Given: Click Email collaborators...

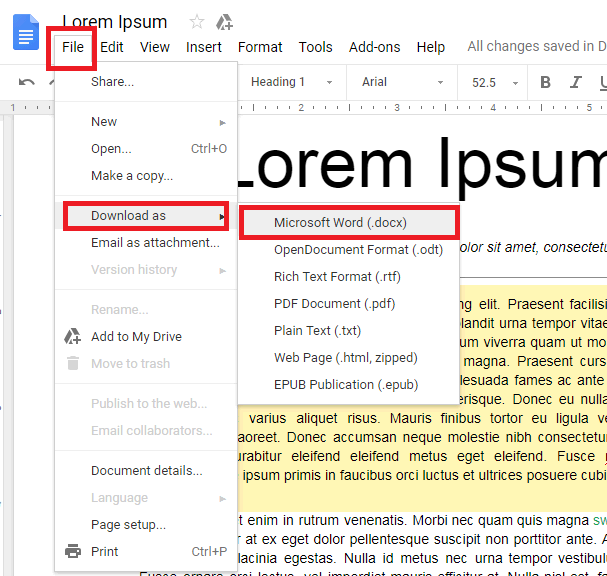Looking at the screenshot, I should (x=146, y=430).
